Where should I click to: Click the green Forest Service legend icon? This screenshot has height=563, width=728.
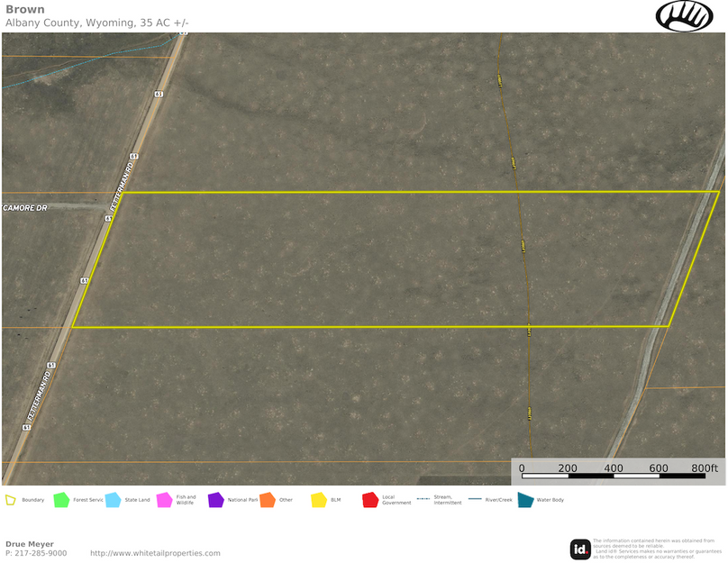[61, 500]
